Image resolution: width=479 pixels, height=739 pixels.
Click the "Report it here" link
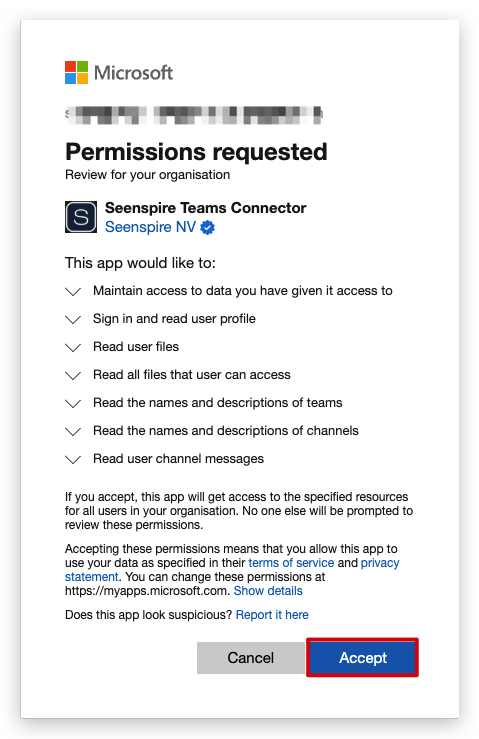272,615
